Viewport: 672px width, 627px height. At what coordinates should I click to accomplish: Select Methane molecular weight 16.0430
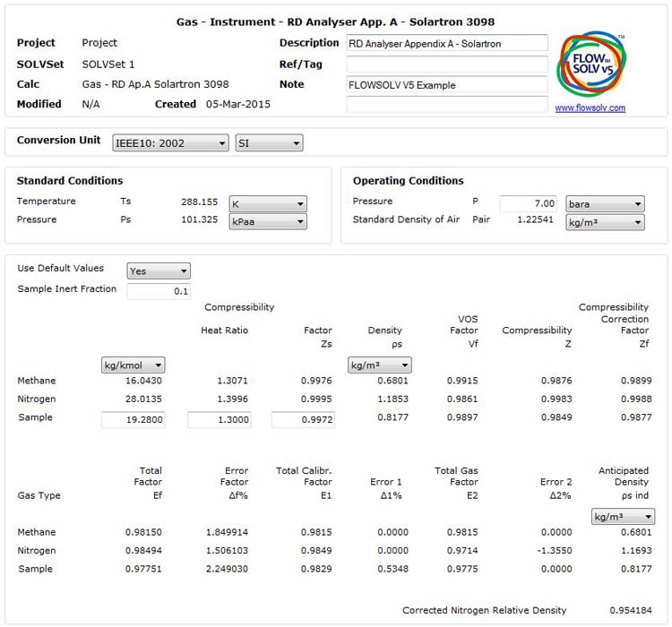point(143,381)
